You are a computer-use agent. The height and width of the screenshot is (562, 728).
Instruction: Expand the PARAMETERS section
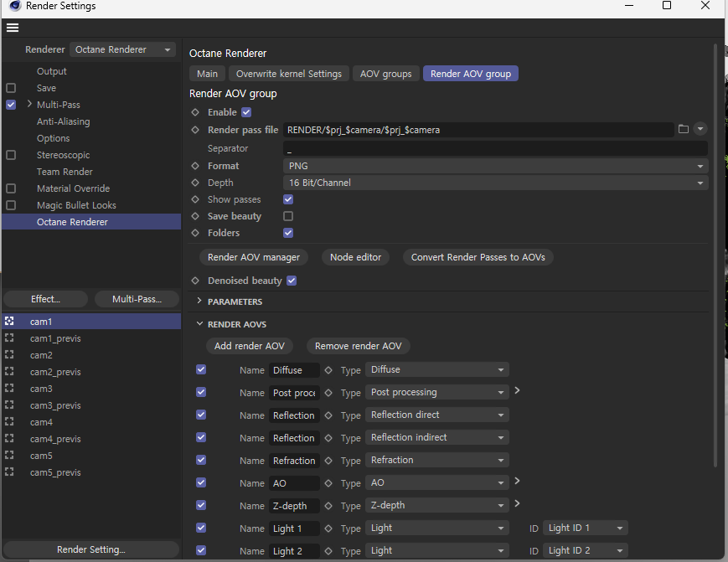[x=199, y=301]
